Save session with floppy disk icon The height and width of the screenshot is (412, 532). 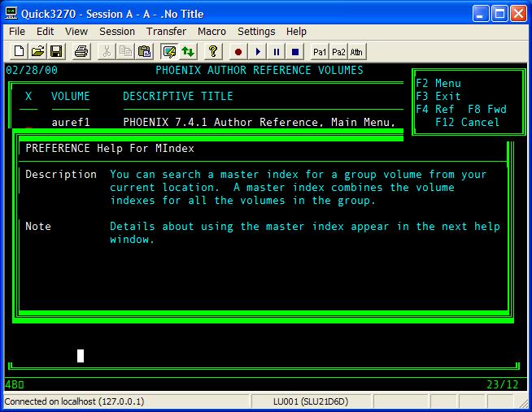56,52
